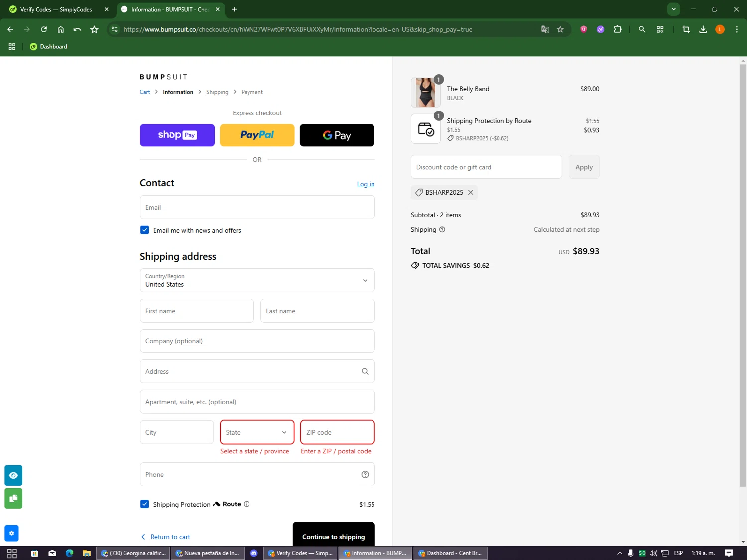The height and width of the screenshot is (560, 747).
Task: Go to Cart breadcrumb
Action: point(145,92)
